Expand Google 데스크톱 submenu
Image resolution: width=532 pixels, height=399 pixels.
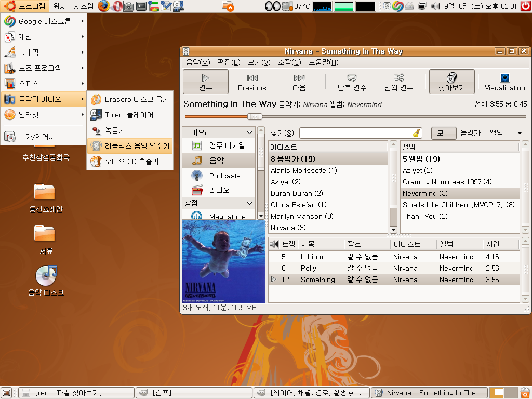(44, 21)
